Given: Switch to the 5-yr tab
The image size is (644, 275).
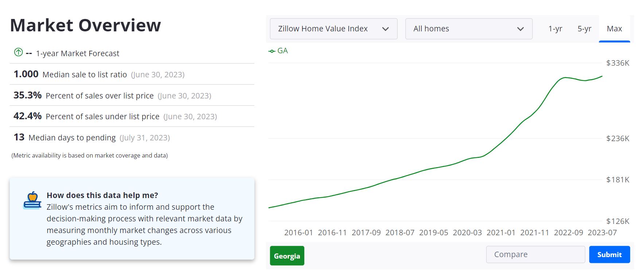Looking at the screenshot, I should [x=584, y=28].
